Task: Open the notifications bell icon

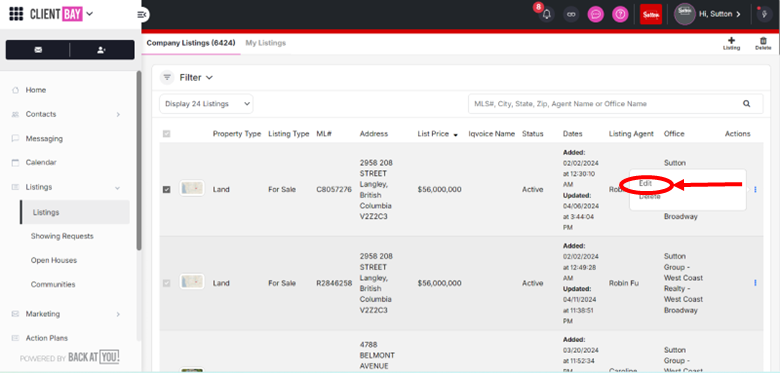Action: (x=546, y=14)
